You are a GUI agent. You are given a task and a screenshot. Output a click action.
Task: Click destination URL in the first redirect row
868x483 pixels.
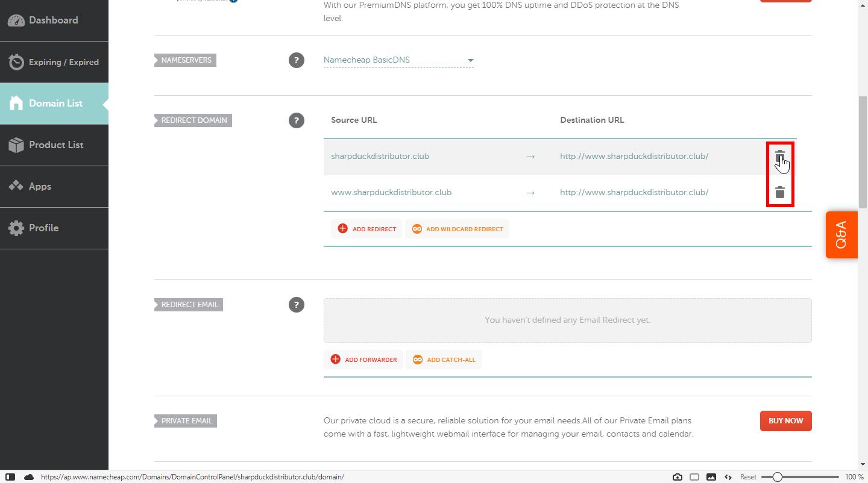pyautogui.click(x=634, y=157)
